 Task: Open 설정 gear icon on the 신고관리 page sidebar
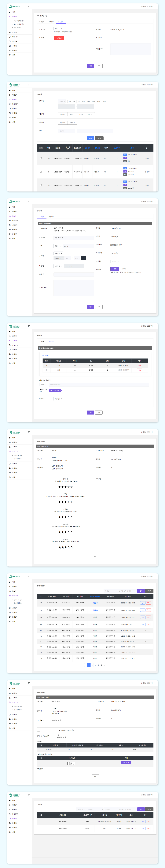click(10, 832)
